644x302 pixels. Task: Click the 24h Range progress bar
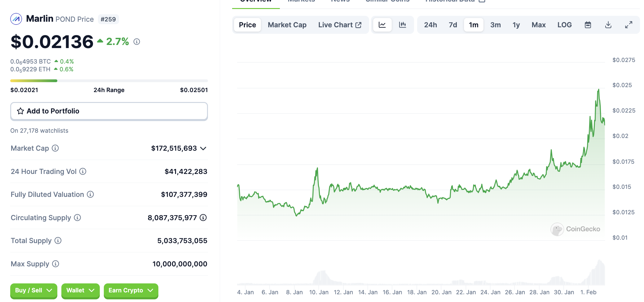click(x=109, y=81)
